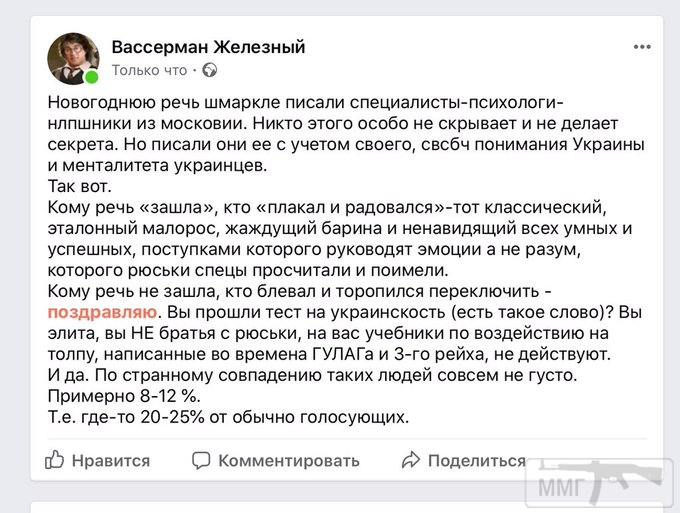Click the thumbs-up Like icon
The width and height of the screenshot is (680, 513).
(x=55, y=460)
